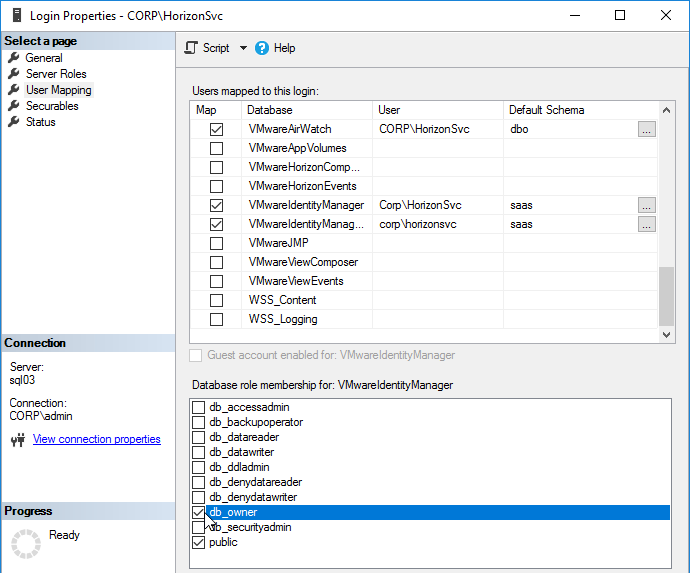Check the Map box for VMwareAppVolumes
The height and width of the screenshot is (573, 690).
pyautogui.click(x=216, y=148)
